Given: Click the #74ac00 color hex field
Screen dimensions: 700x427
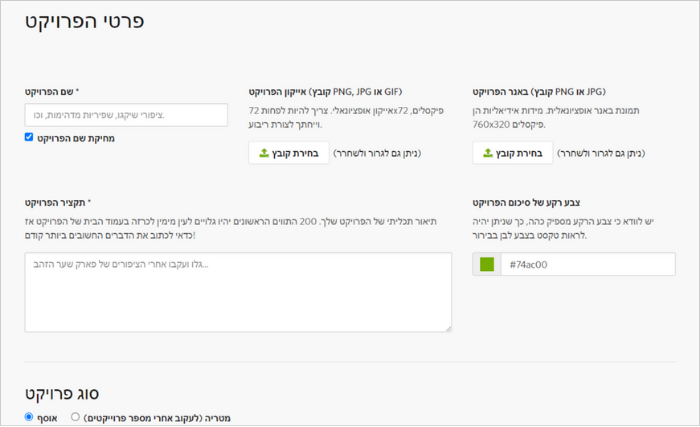Looking at the screenshot, I should (x=588, y=264).
